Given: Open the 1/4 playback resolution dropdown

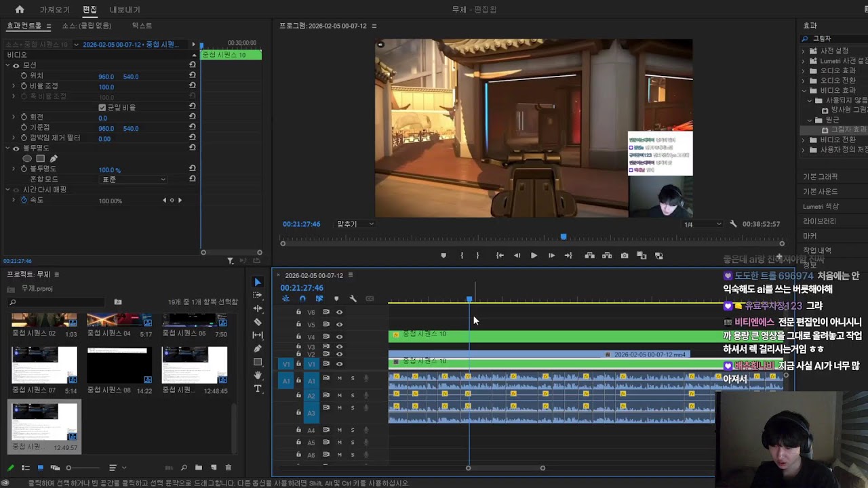Looking at the screenshot, I should tap(703, 224).
